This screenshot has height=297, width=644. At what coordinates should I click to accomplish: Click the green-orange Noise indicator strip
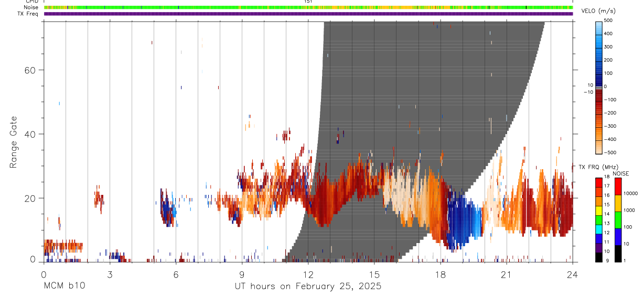click(x=308, y=7)
